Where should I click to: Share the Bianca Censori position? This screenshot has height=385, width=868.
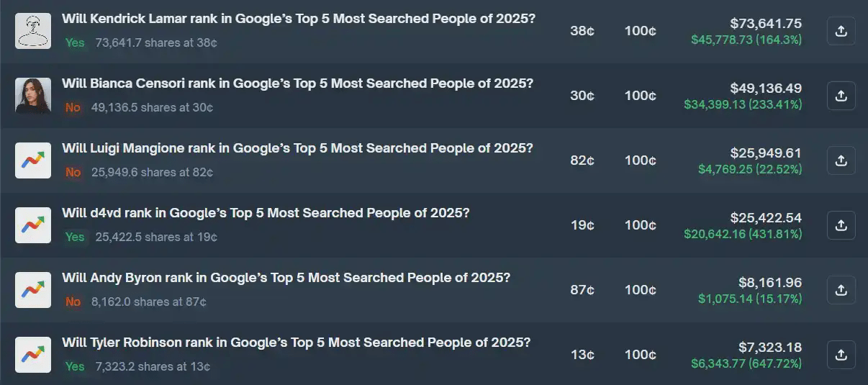(x=841, y=96)
